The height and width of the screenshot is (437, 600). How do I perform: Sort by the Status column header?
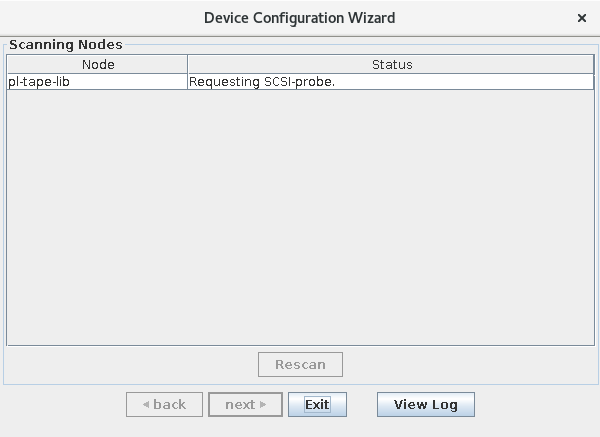[x=391, y=65]
